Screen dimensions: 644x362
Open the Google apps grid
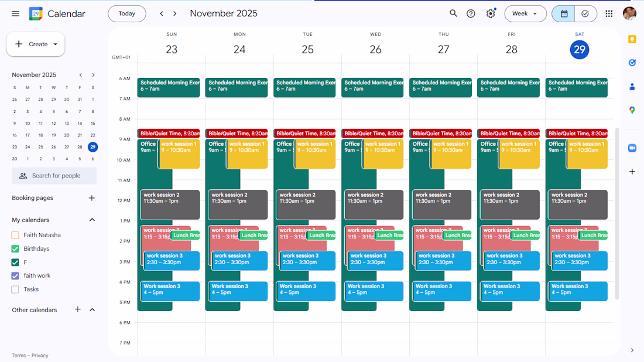(x=609, y=13)
